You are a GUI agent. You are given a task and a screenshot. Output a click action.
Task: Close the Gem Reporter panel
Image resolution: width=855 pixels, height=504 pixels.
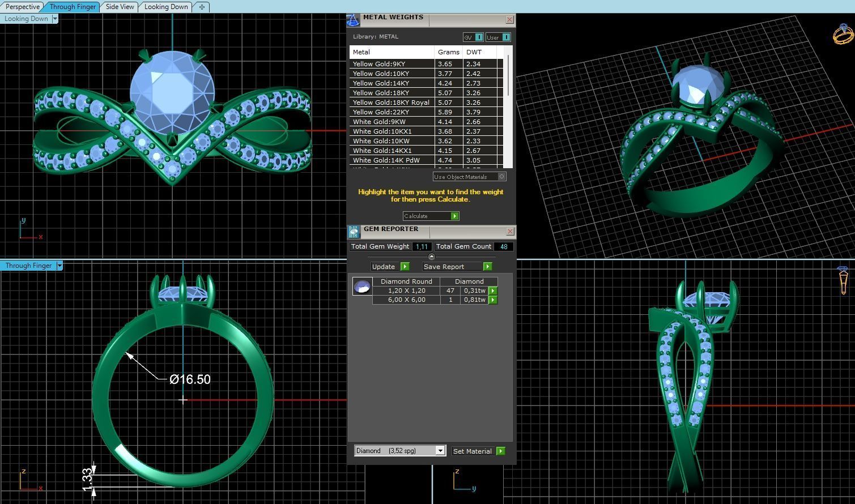pos(510,232)
